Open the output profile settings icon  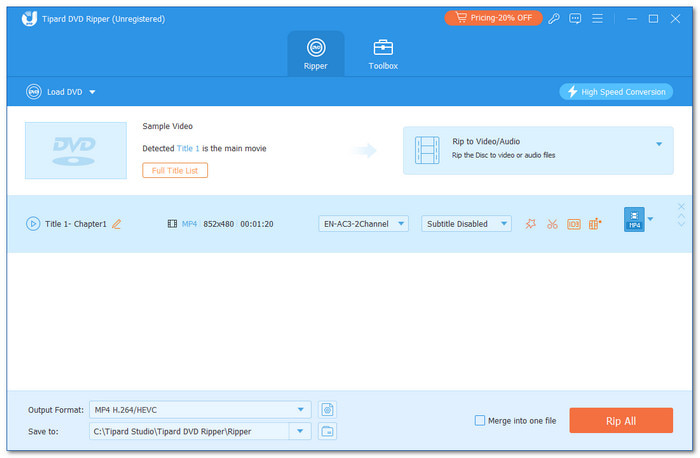pos(327,410)
